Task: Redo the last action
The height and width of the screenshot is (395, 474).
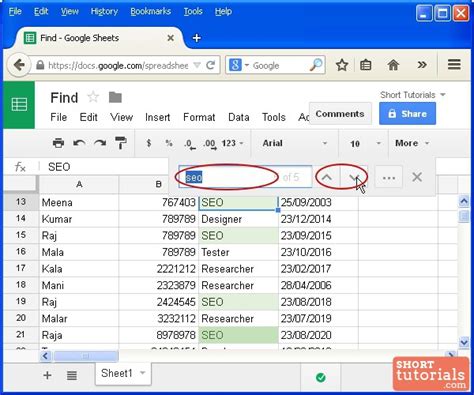Action: (x=100, y=143)
